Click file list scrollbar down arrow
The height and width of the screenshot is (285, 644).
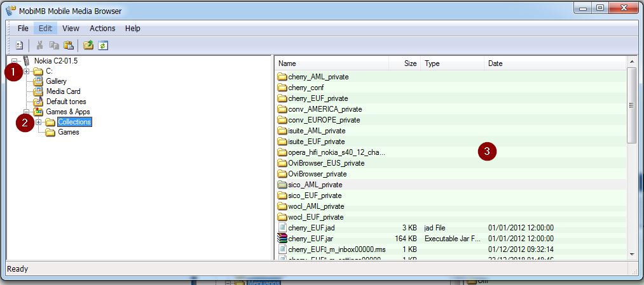(x=632, y=255)
